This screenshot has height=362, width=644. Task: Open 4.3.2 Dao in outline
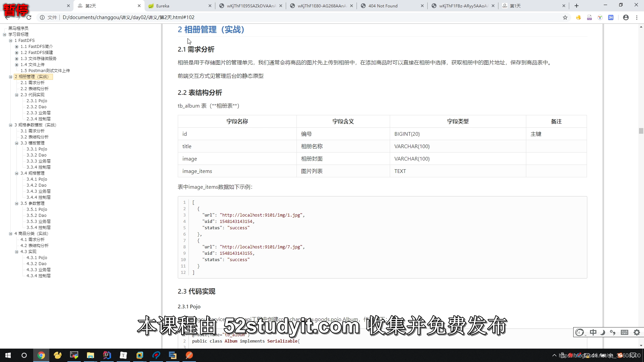pos(37,264)
